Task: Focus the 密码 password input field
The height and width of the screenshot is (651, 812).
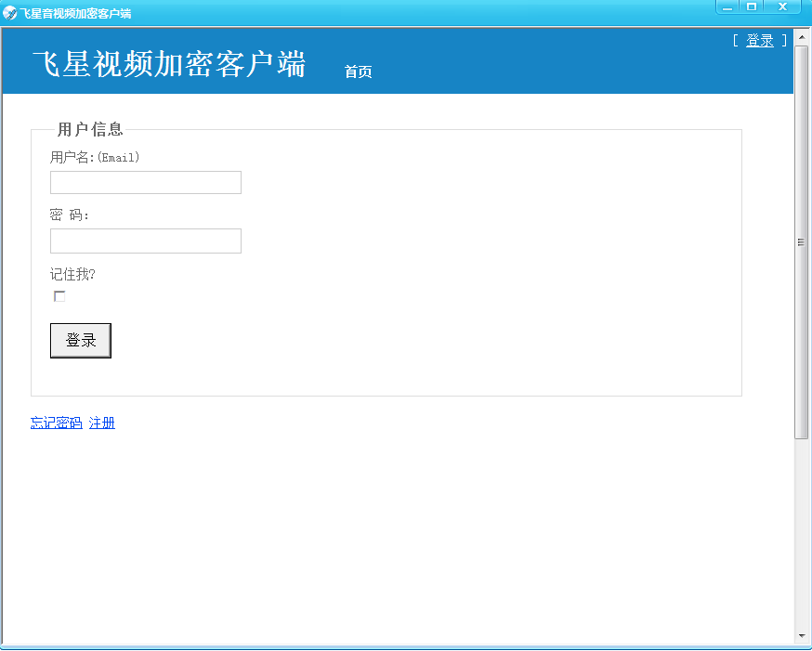Action: pos(146,241)
